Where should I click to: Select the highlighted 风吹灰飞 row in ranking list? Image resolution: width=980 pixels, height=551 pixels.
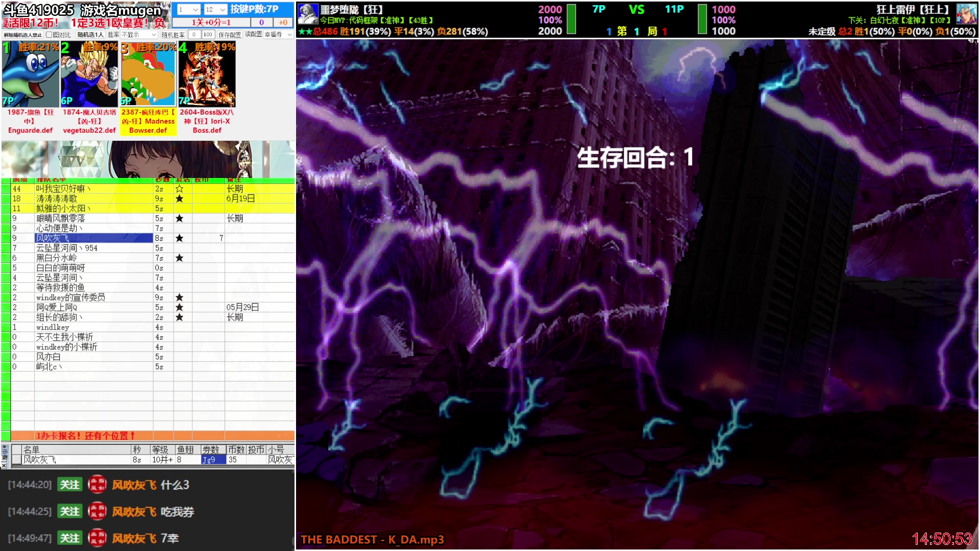tap(94, 238)
